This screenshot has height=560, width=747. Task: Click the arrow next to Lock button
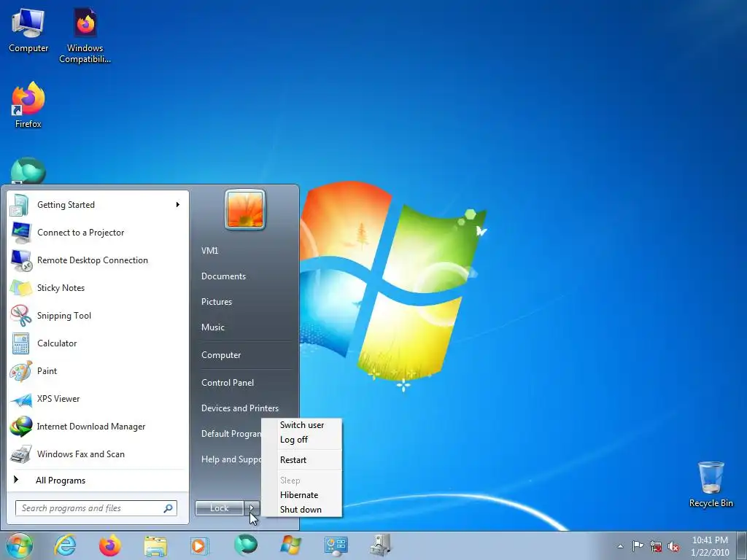(x=252, y=508)
